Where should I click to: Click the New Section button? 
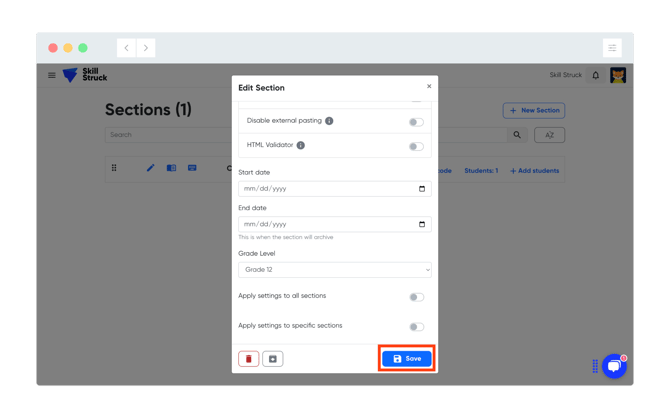pos(534,111)
